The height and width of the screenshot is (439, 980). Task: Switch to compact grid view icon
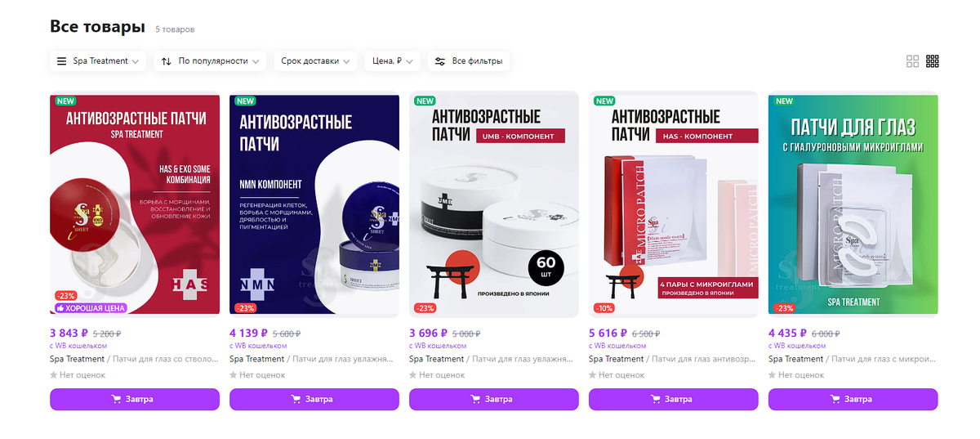coord(933,61)
